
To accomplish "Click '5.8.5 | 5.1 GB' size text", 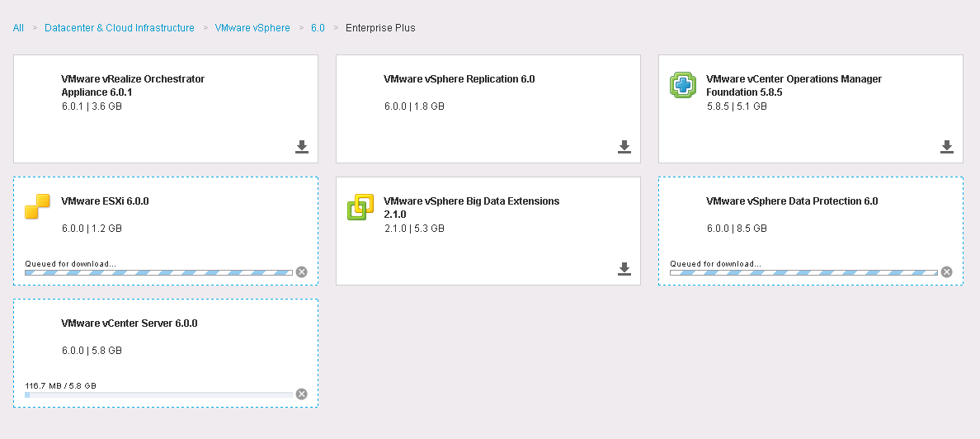I will pos(737,106).
